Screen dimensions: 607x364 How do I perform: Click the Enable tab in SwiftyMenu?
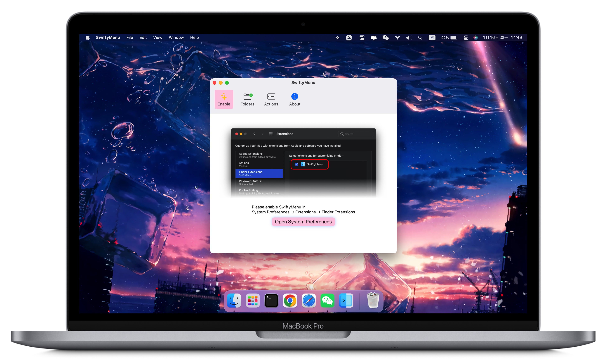224,99
